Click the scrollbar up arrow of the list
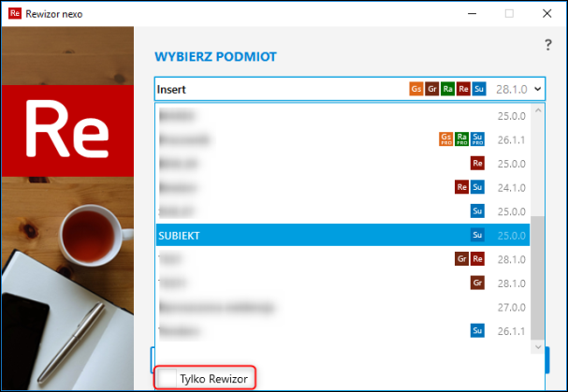 click(x=538, y=110)
